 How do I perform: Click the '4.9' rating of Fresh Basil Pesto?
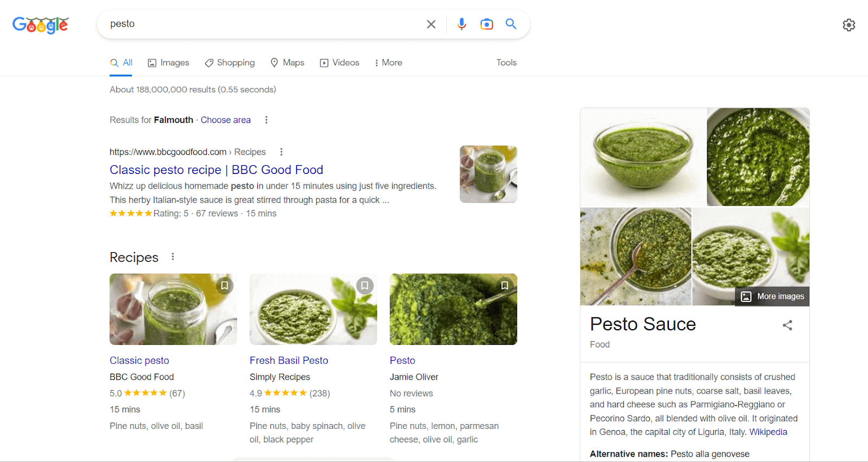[x=256, y=393]
